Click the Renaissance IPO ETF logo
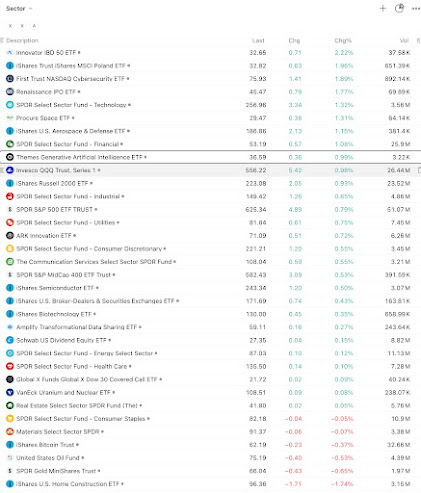The height and width of the screenshot is (493, 421). point(10,92)
